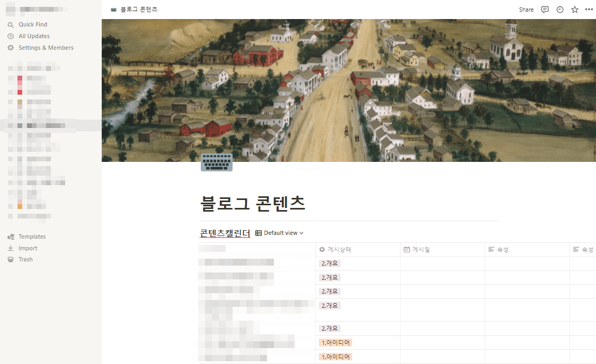Click the 블로그 콘텐츠 breadcrumb at top
This screenshot has width=596, height=364.
pos(139,9)
